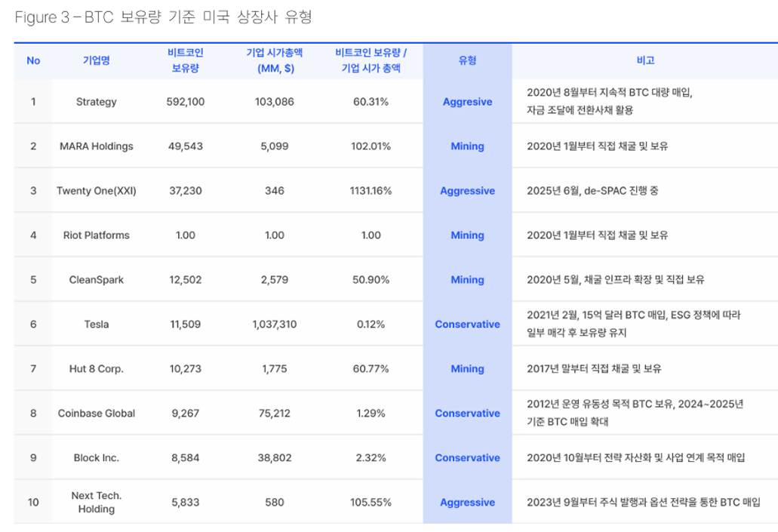778x532 pixels.
Task: Click the 유형 column header
Action: (467, 60)
